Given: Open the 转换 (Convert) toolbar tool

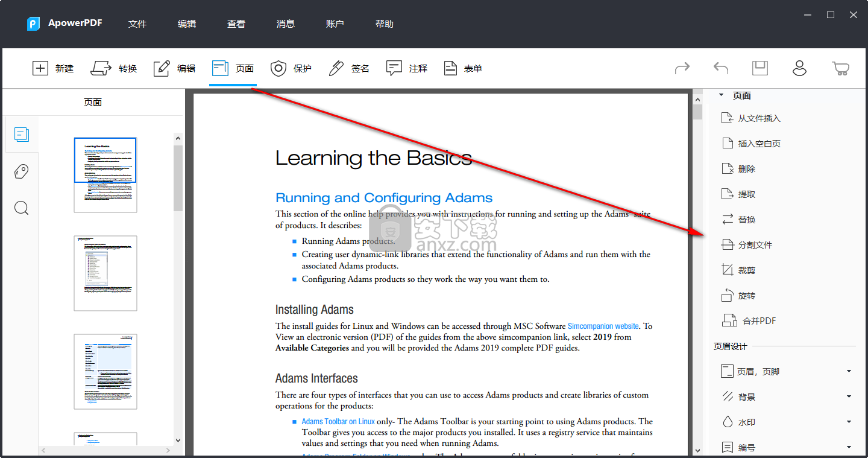Looking at the screenshot, I should click(114, 68).
